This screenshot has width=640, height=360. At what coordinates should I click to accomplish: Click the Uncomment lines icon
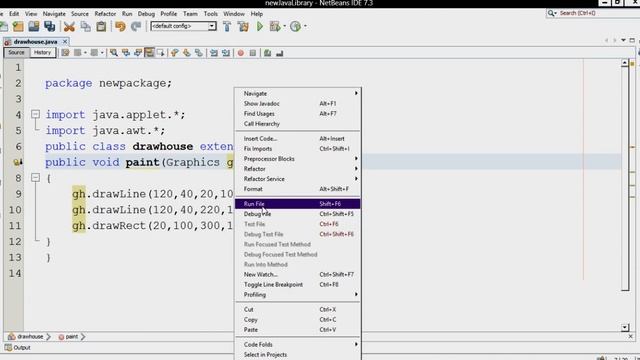point(280,53)
